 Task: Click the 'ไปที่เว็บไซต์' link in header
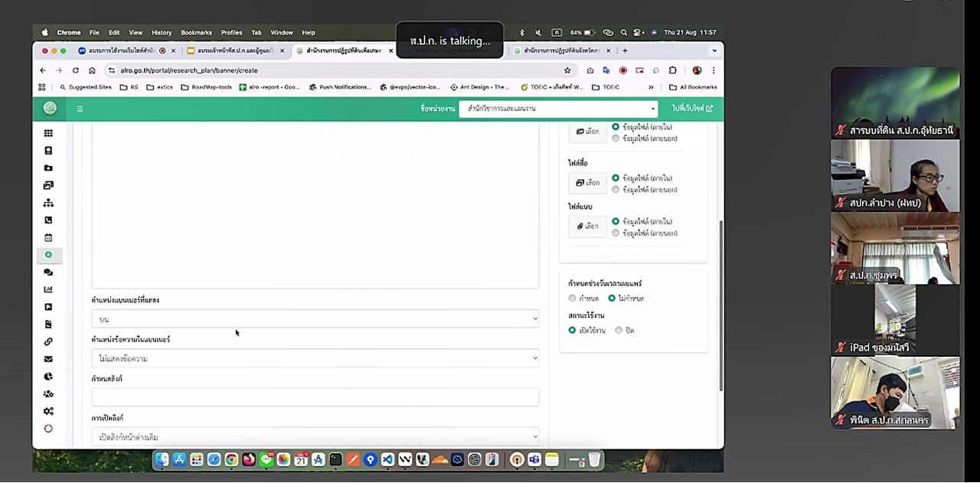pyautogui.click(x=692, y=109)
